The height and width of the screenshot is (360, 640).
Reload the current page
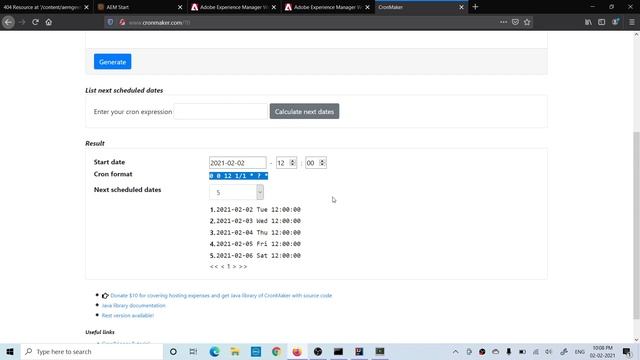coord(36,22)
